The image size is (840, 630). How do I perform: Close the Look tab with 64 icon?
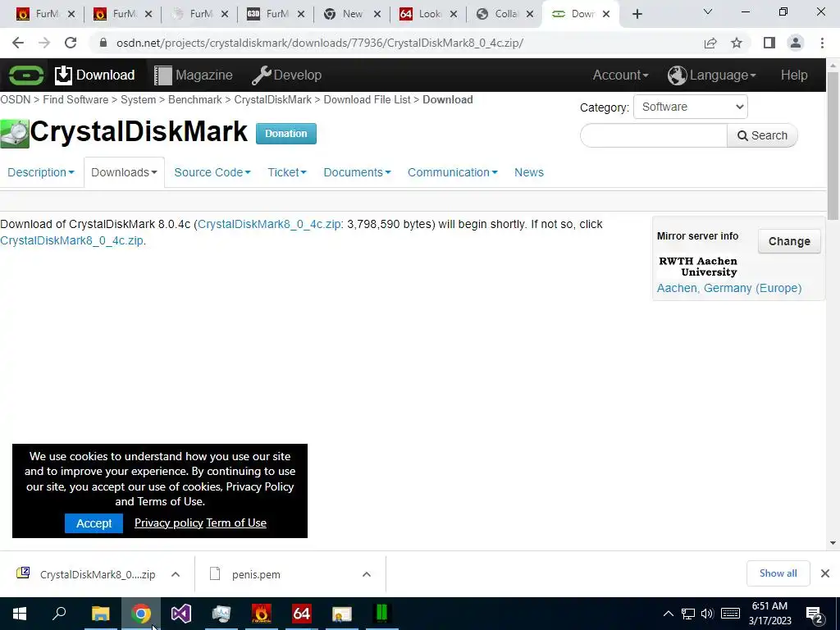pos(454,14)
